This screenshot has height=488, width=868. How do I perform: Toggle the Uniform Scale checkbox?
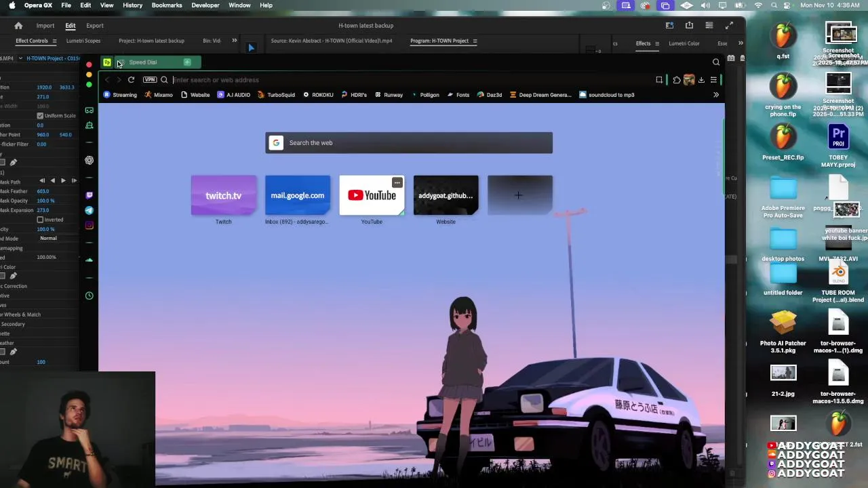click(x=40, y=116)
